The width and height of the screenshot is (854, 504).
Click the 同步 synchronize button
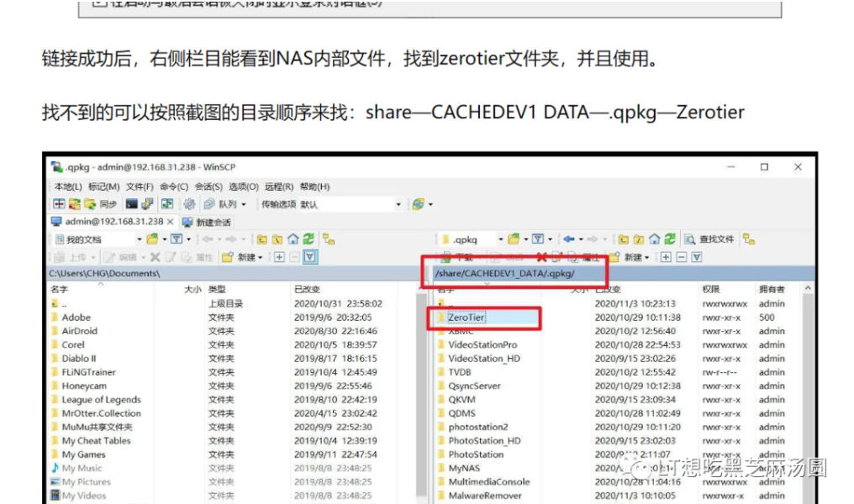tap(102, 204)
